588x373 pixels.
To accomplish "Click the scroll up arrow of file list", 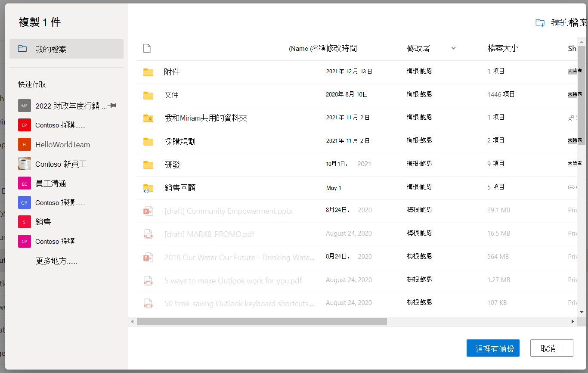I will point(582,42).
